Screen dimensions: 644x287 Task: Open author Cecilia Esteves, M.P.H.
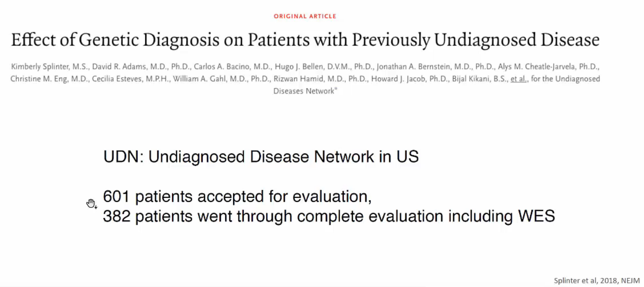coord(129,79)
